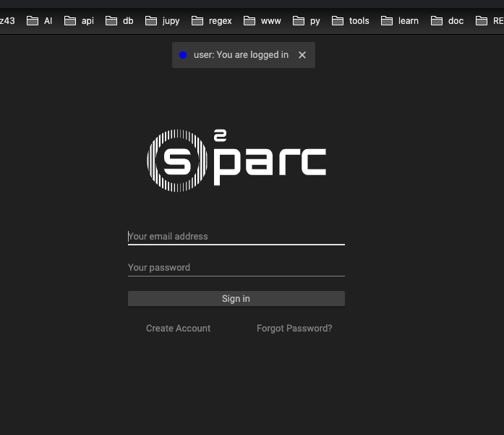Open the AI bookmarks folder
The image size is (504, 435).
point(39,21)
